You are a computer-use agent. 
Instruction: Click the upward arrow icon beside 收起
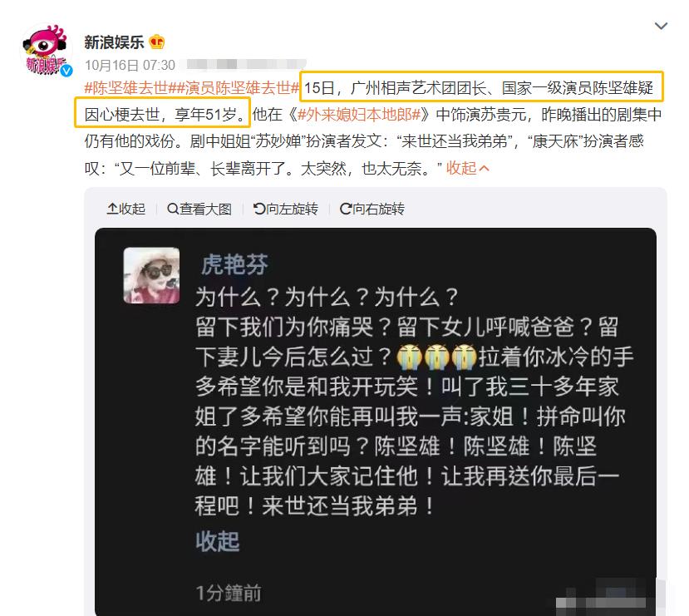(112, 209)
